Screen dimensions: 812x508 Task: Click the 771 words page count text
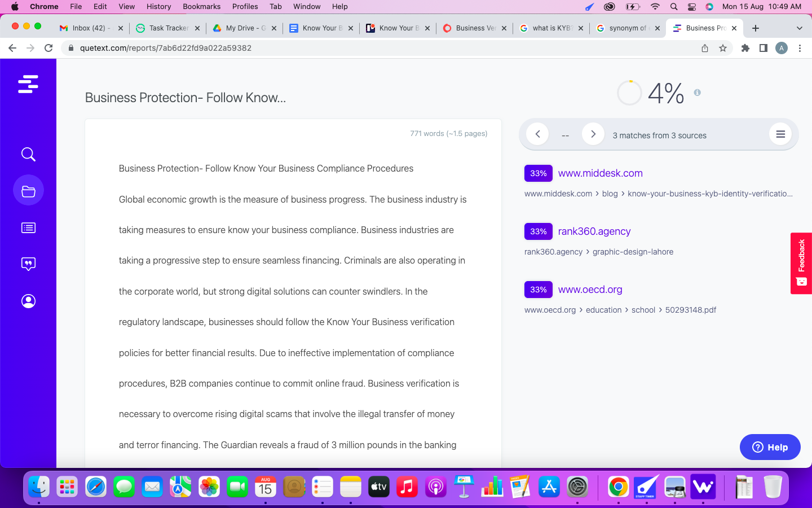[x=449, y=134]
